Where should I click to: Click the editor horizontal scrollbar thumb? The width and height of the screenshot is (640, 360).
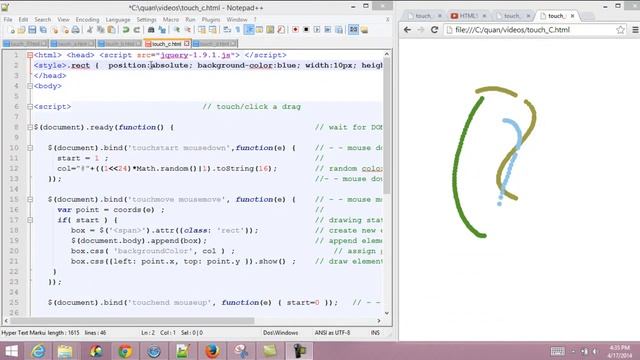tap(132, 321)
